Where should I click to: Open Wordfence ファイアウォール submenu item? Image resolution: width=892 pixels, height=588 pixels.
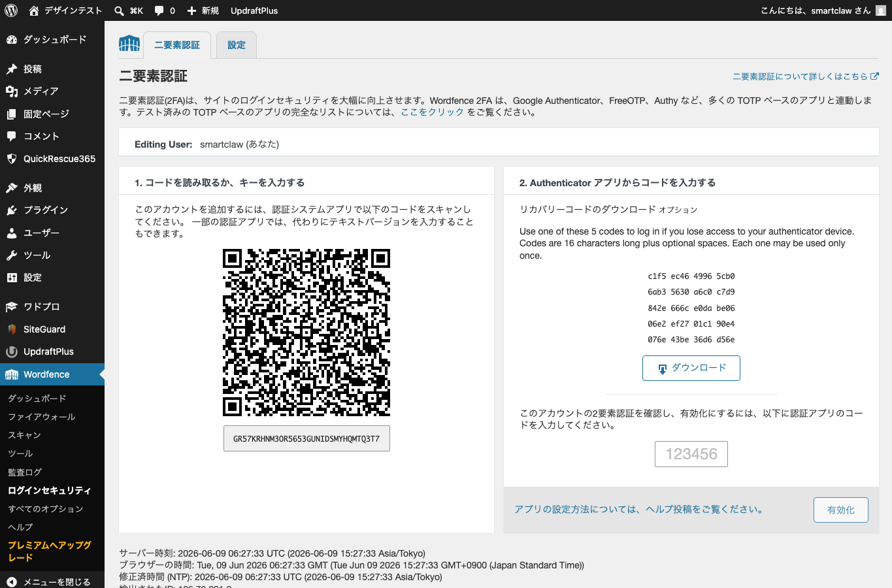[42, 417]
